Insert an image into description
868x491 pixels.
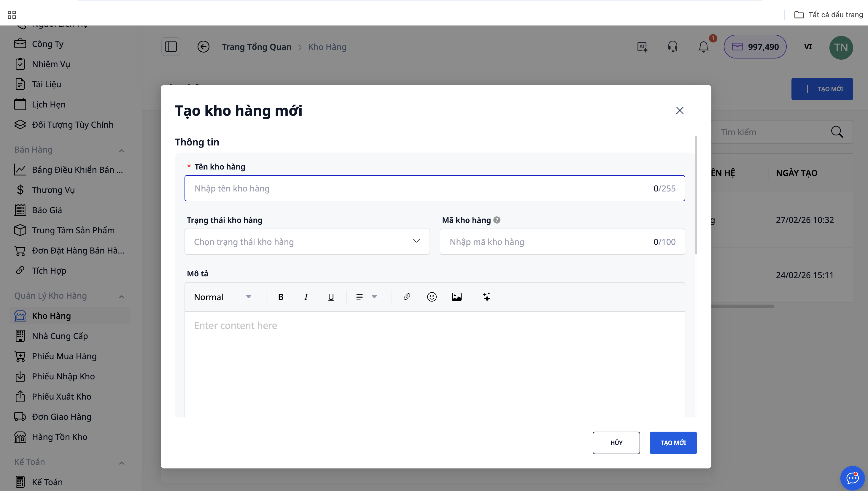point(457,297)
